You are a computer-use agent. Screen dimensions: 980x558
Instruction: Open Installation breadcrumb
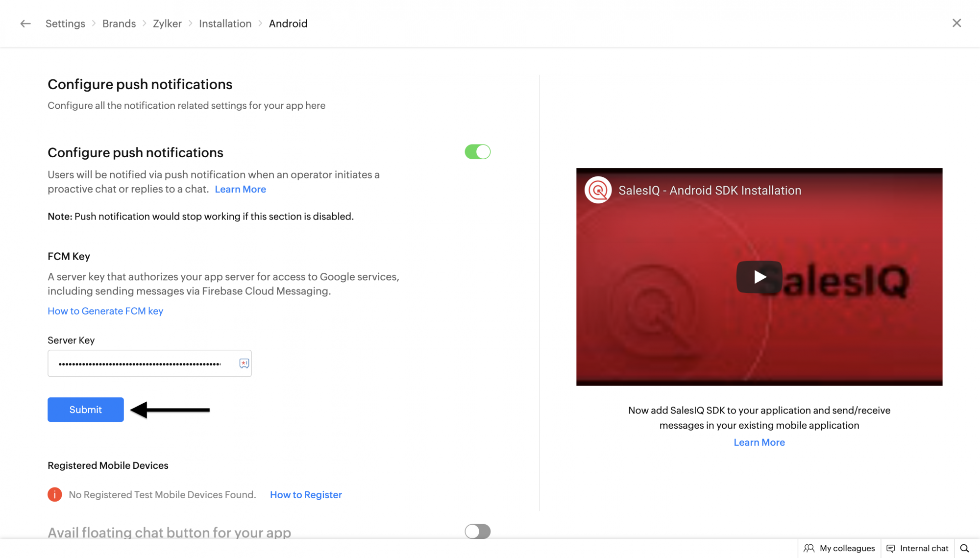coord(225,24)
